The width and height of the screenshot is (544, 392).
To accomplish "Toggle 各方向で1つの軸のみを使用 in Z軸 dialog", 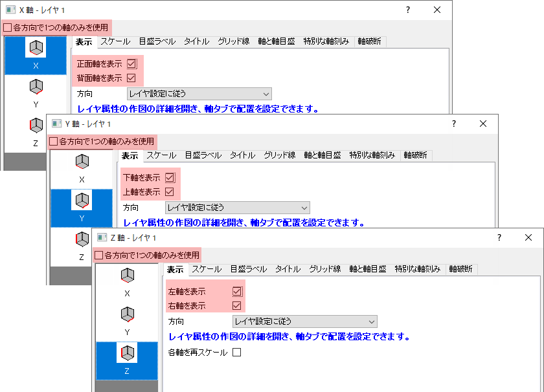I will 99,256.
